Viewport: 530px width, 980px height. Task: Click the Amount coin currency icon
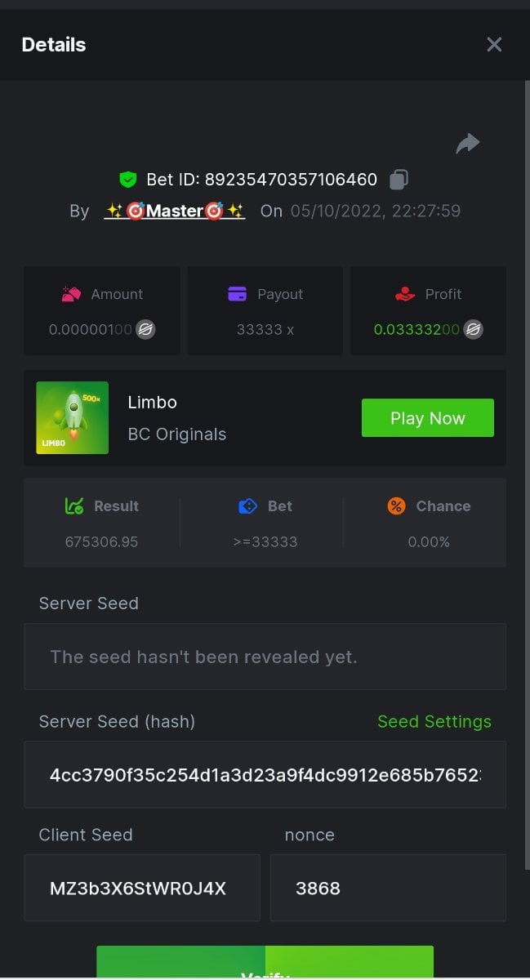145,330
